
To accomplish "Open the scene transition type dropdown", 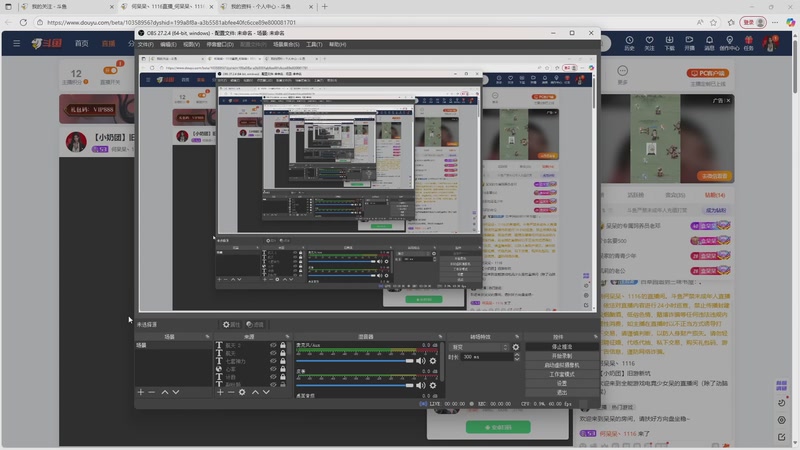I will pyautogui.click(x=479, y=347).
